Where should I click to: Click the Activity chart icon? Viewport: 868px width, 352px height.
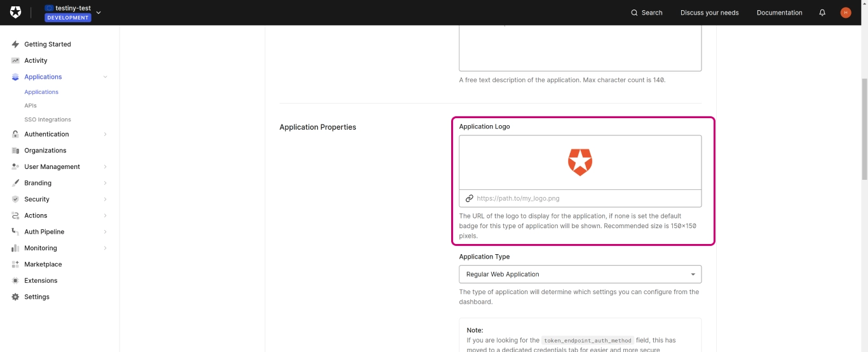(x=15, y=60)
